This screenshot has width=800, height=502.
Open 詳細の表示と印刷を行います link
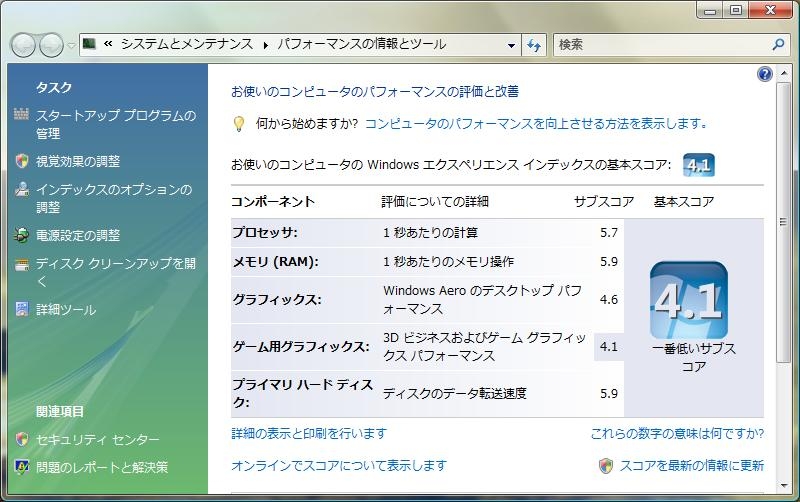pyautogui.click(x=309, y=434)
